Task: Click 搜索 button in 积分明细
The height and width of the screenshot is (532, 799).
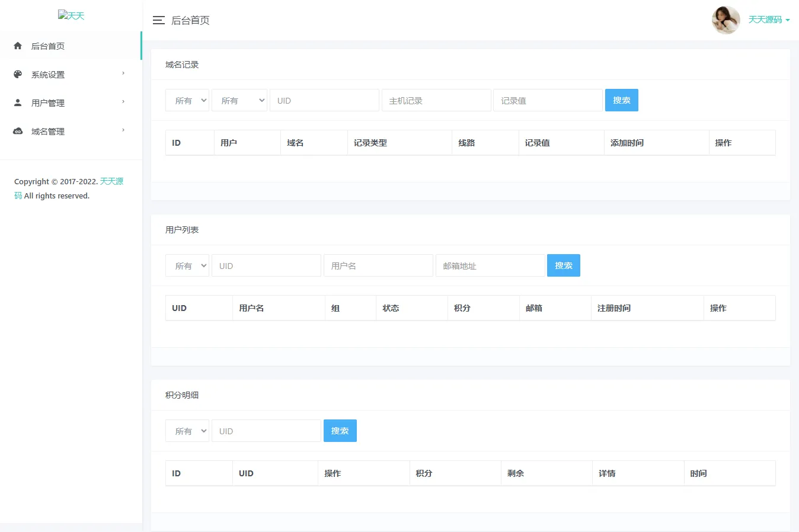Action: coord(340,431)
